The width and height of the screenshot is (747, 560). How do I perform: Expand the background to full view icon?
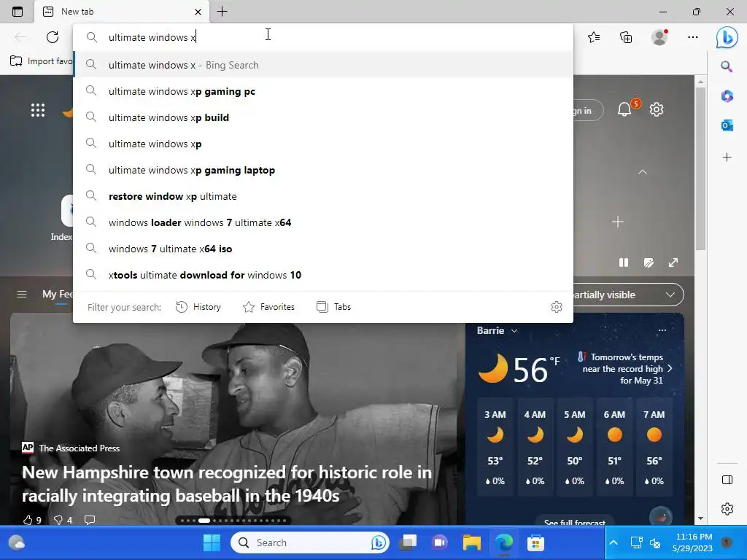tap(673, 262)
